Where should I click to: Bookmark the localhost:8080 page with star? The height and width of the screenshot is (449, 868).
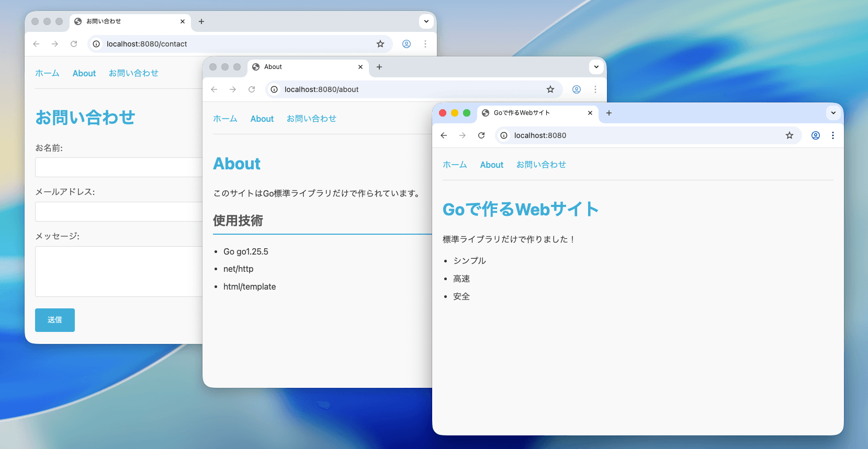pos(790,135)
